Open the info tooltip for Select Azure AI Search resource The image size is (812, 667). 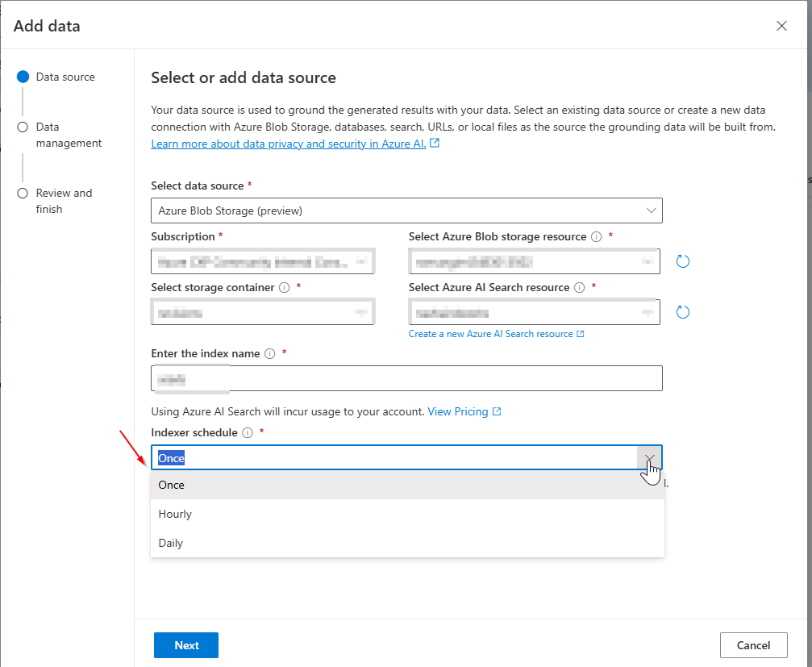click(579, 288)
